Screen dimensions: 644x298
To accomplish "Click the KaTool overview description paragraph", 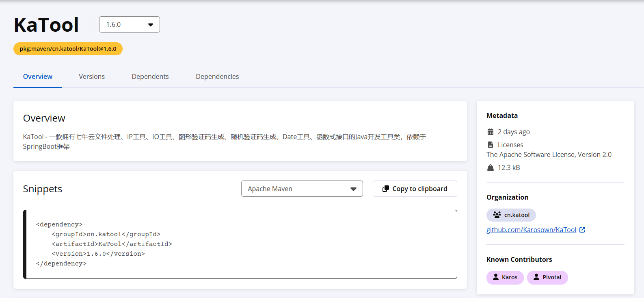I will pyautogui.click(x=225, y=141).
